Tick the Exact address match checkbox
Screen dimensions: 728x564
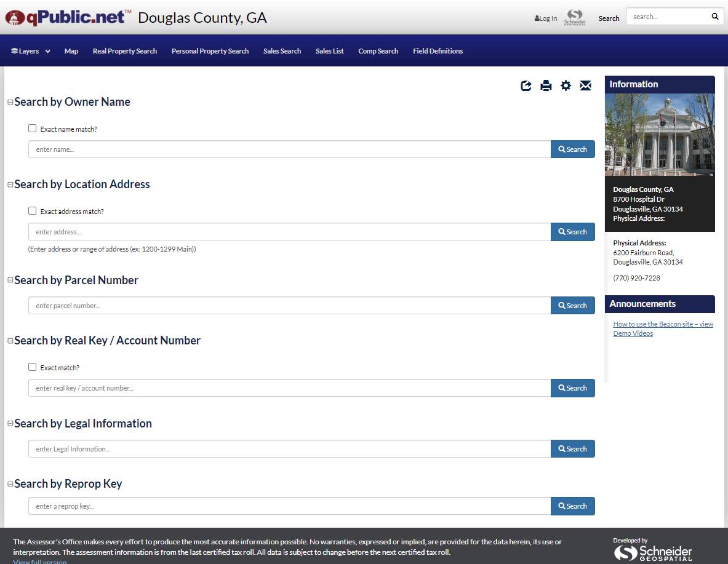32,211
